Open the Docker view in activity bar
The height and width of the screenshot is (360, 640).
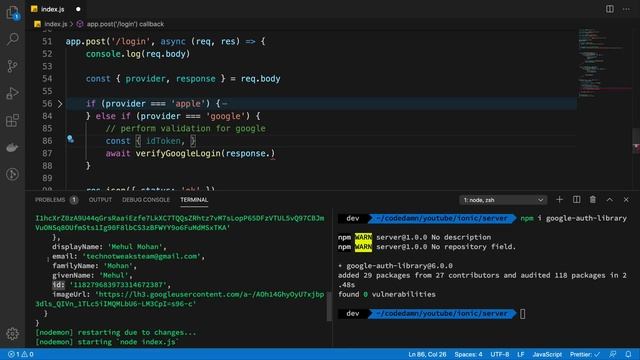tap(12, 147)
